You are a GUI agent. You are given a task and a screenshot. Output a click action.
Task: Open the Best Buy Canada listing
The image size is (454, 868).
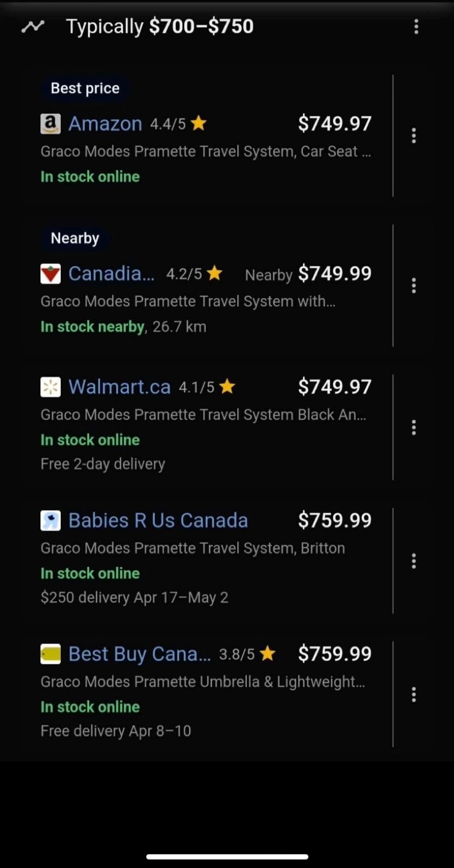[x=140, y=654]
